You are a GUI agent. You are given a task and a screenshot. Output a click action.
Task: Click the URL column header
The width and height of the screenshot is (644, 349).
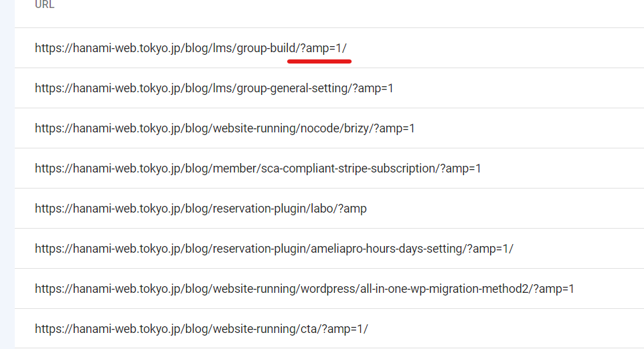[x=45, y=5]
